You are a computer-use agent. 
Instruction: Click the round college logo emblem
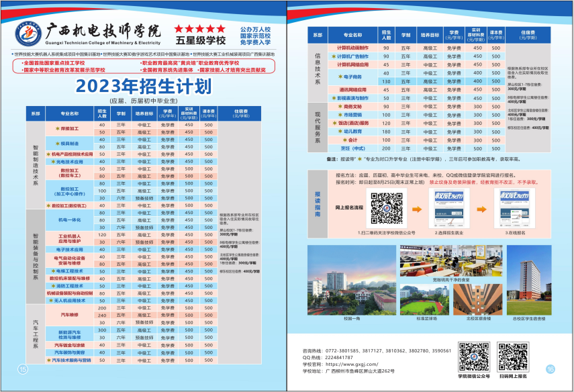(28, 34)
